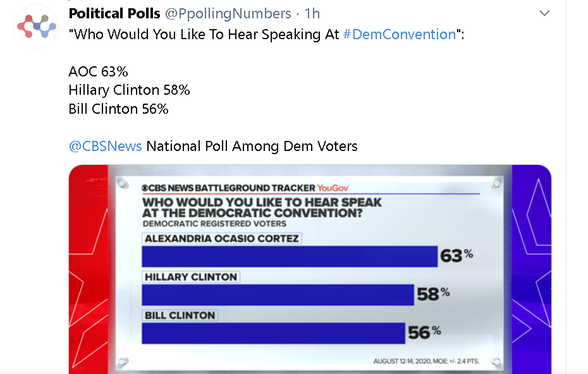
Task: Click the 58% value label in chart
Action: 433,294
